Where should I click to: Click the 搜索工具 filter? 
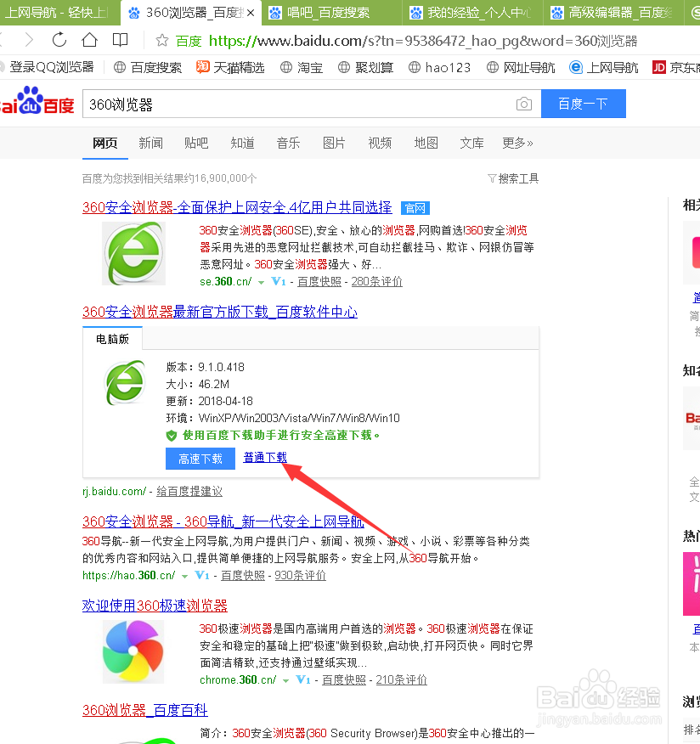513,178
